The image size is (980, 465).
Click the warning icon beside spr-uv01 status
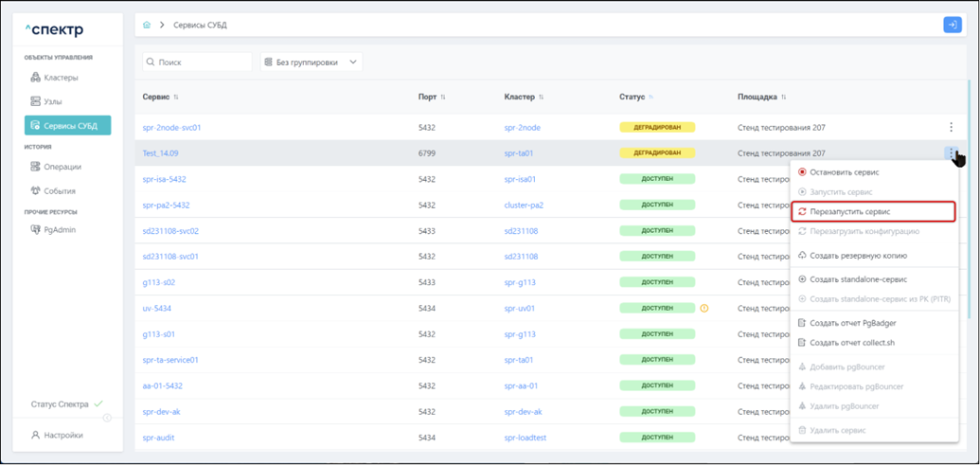click(x=704, y=308)
